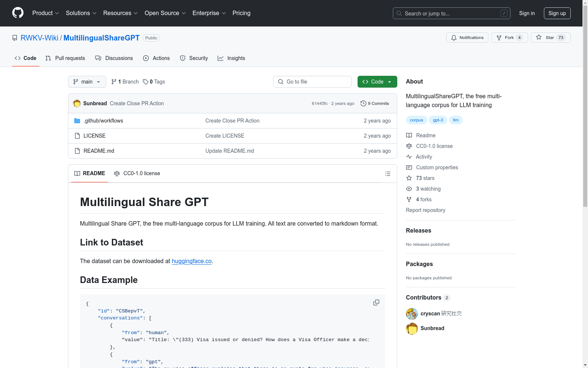This screenshot has height=368, width=588.
Task: Click the LICENSE file icon
Action: (77, 136)
